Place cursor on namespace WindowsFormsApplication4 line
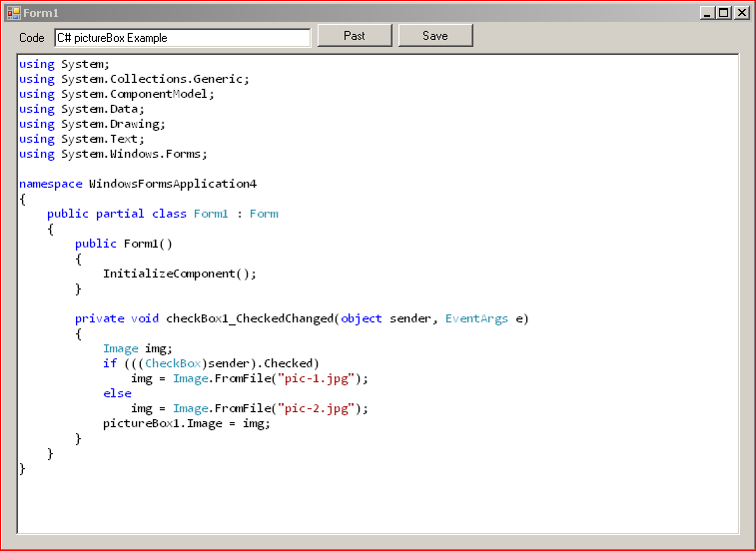The image size is (756, 551). pos(138,184)
